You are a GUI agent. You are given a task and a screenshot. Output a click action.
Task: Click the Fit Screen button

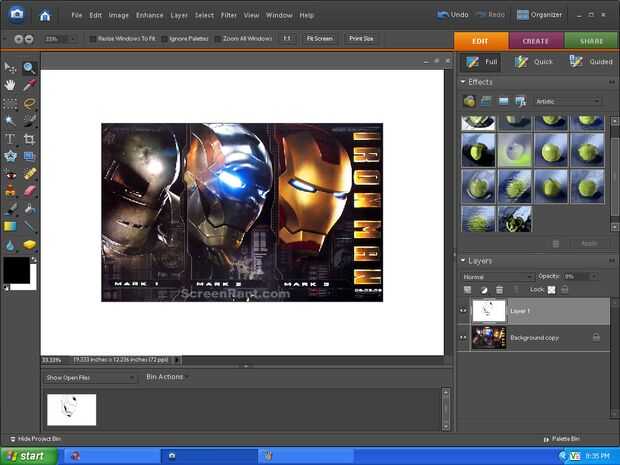[x=319, y=39]
